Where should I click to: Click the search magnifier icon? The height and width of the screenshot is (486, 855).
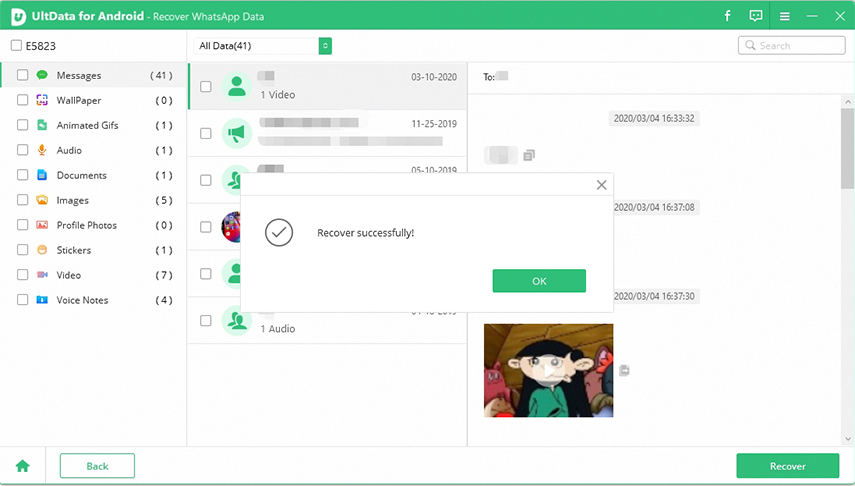tap(750, 46)
